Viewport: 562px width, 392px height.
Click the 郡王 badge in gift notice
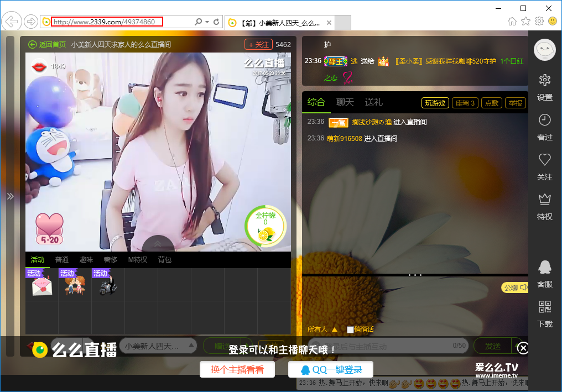tap(335, 61)
